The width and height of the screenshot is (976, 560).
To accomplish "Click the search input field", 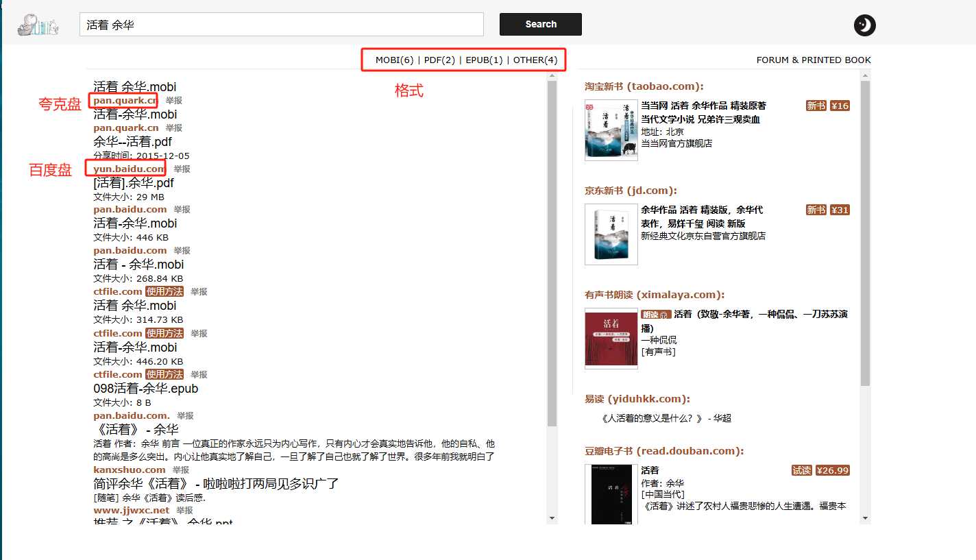I will pos(281,24).
